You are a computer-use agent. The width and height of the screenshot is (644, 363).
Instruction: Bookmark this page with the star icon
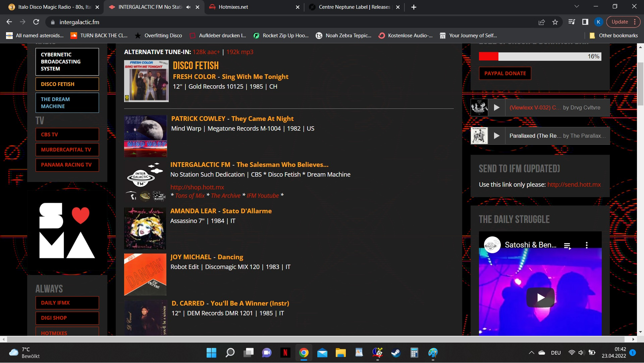tap(555, 22)
